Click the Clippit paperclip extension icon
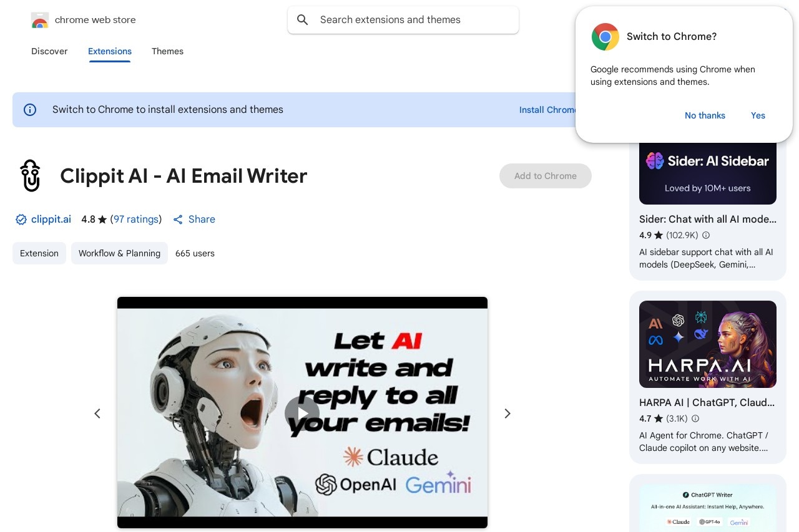The image size is (799, 532). (30, 175)
